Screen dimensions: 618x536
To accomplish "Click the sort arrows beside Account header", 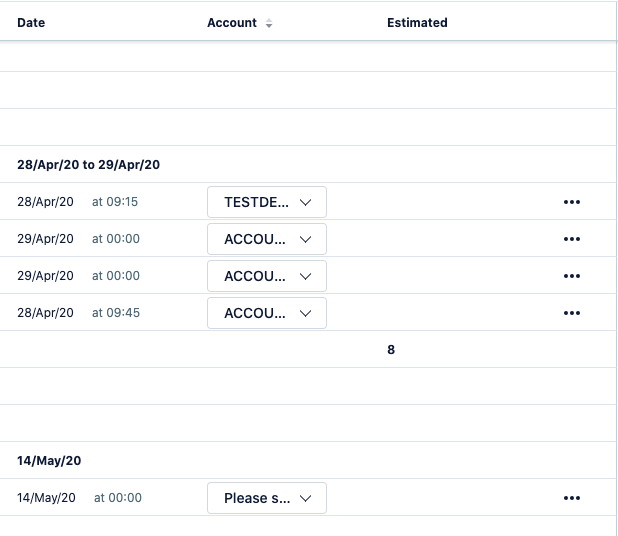I will pyautogui.click(x=269, y=23).
